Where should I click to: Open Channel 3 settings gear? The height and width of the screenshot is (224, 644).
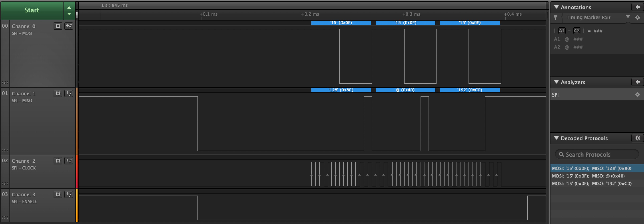58,194
